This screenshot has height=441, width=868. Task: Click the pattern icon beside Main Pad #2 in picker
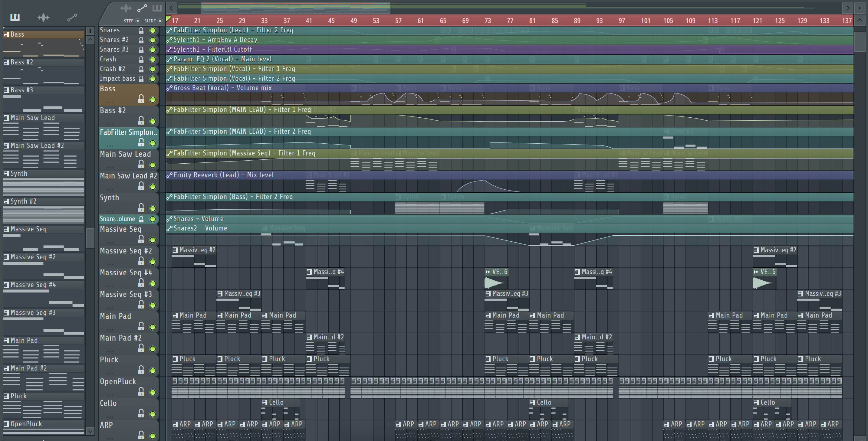pos(6,368)
